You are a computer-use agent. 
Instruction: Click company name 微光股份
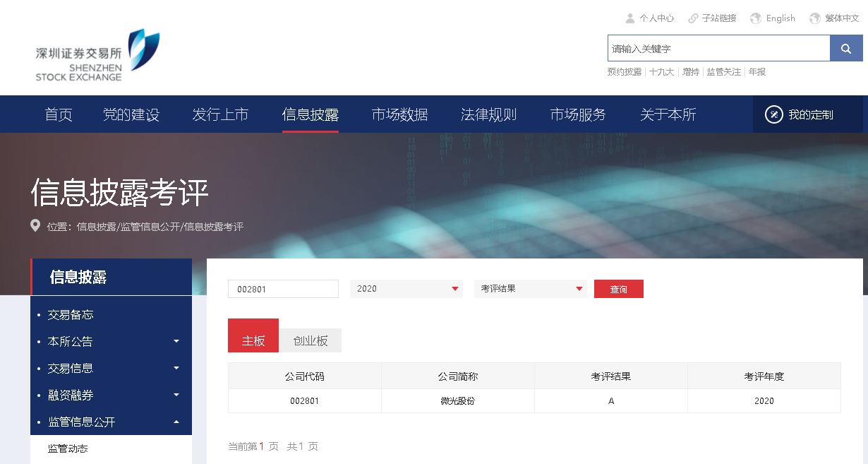458,400
